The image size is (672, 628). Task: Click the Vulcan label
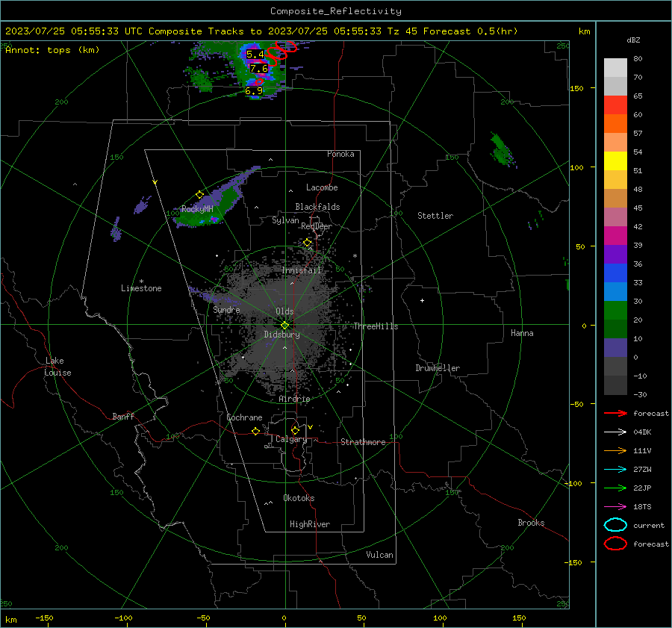coord(380,555)
